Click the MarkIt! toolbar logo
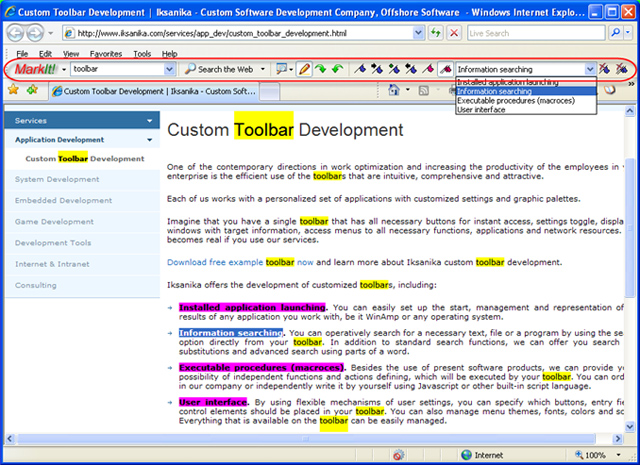This screenshot has width=640, height=465. [35, 69]
